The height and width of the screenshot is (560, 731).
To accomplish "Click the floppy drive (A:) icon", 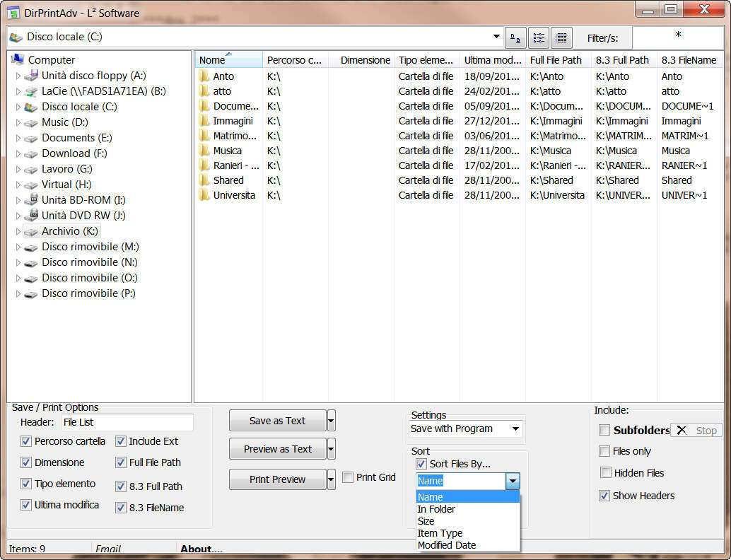I will point(31,76).
